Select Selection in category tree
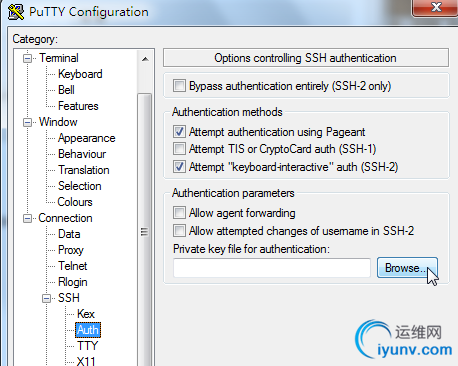 click(80, 186)
